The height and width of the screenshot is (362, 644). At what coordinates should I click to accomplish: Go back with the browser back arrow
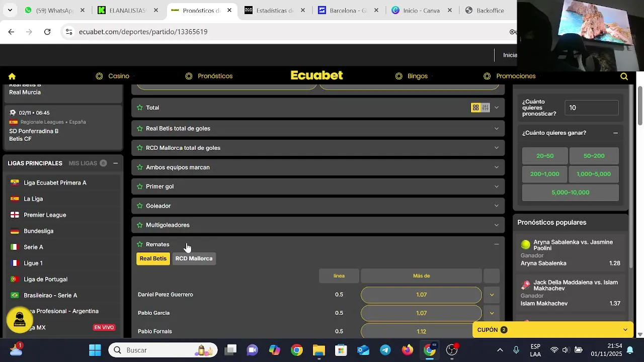click(x=11, y=32)
